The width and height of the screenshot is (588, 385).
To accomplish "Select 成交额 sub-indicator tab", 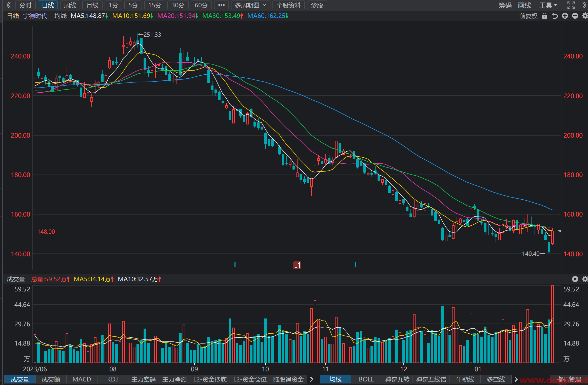I will [51, 379].
